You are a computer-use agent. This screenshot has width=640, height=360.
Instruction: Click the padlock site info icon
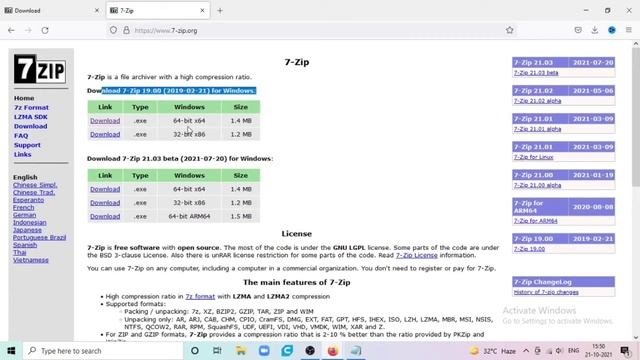point(127,30)
